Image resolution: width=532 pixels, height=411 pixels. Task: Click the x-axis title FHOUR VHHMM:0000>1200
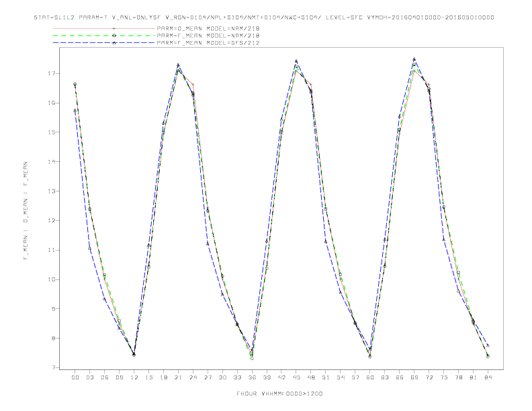pyautogui.click(x=279, y=394)
